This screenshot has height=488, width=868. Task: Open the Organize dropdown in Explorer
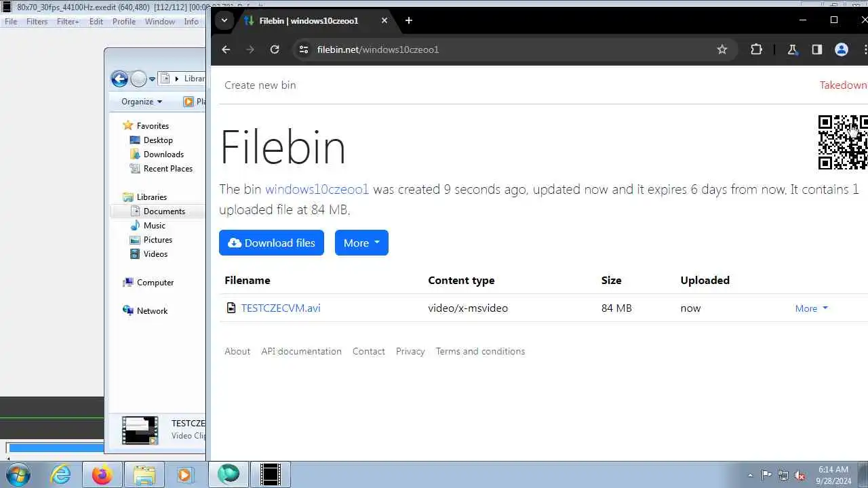142,102
